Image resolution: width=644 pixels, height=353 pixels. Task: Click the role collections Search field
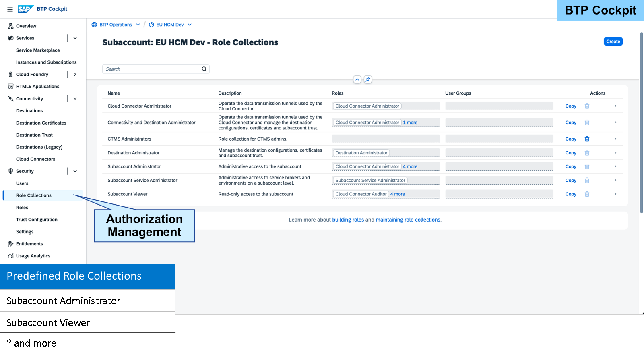tap(156, 69)
